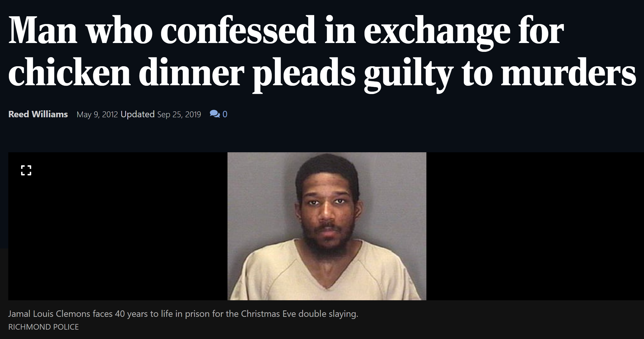Click the headline's first line Man who confessed
The height and width of the screenshot is (339, 644).
click(162, 30)
